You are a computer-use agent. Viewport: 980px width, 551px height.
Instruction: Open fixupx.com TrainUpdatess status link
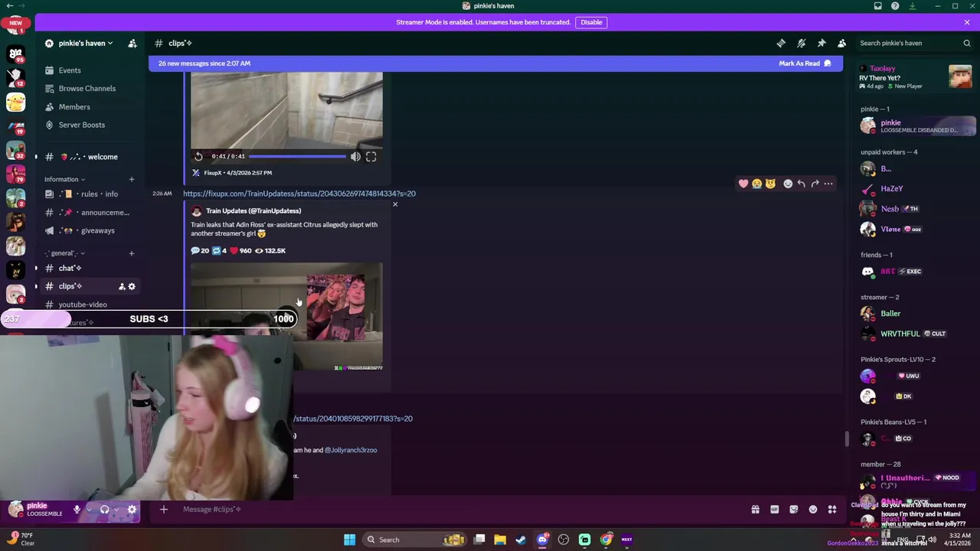pyautogui.click(x=299, y=194)
